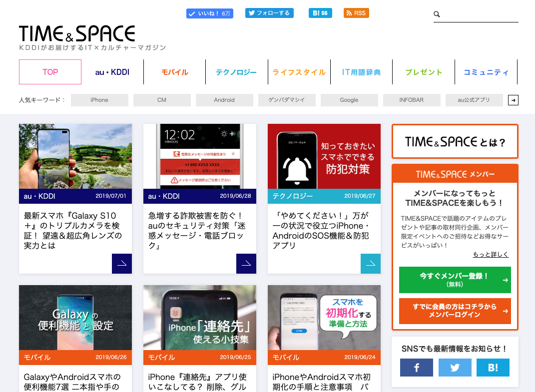This screenshot has height=392, width=535.
Task: Click the Hatena bookmark B! 56 button
Action: (320, 13)
